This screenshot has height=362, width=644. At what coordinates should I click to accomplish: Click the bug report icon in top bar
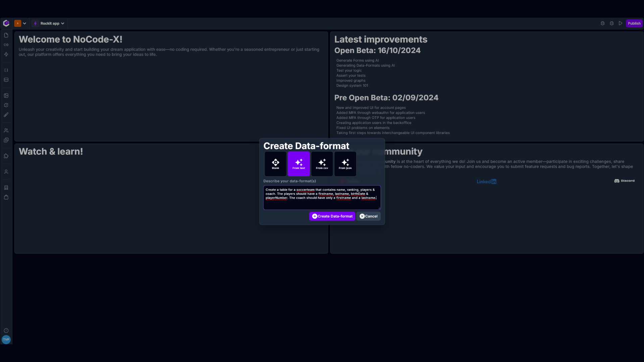(602, 23)
